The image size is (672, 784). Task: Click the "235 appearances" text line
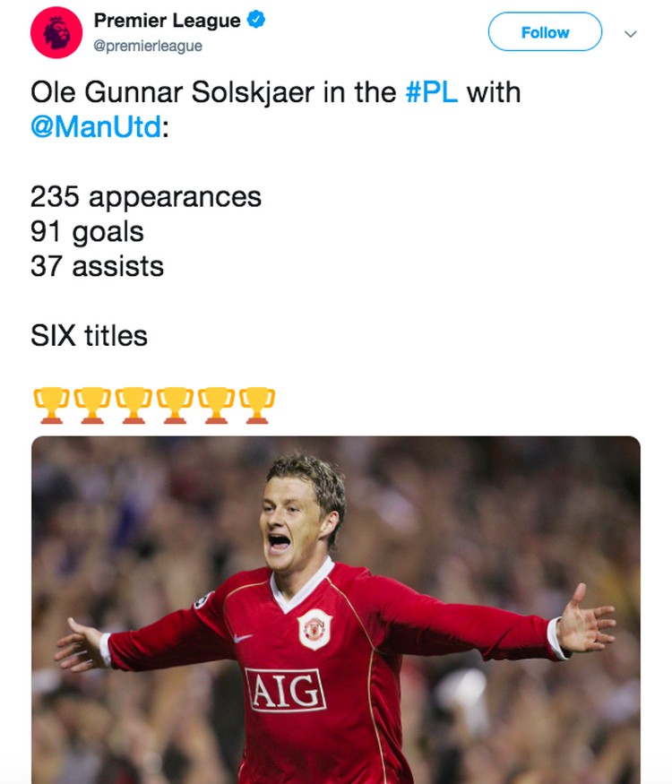point(145,196)
